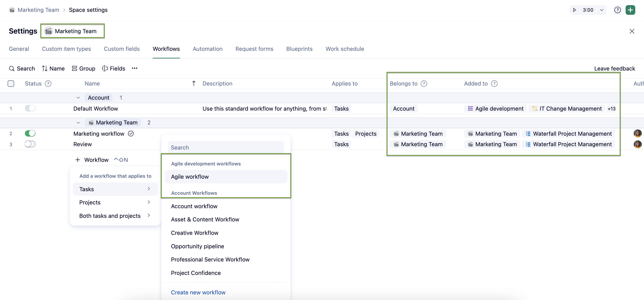644x300 pixels.
Task: Click the Search magnifier in toolbar
Action: [x=11, y=68]
